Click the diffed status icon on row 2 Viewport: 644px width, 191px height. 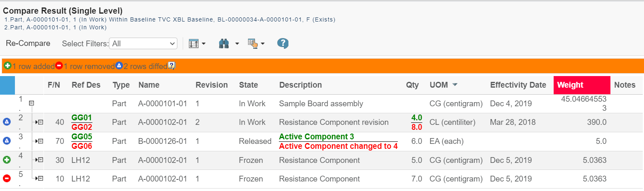coord(7,122)
